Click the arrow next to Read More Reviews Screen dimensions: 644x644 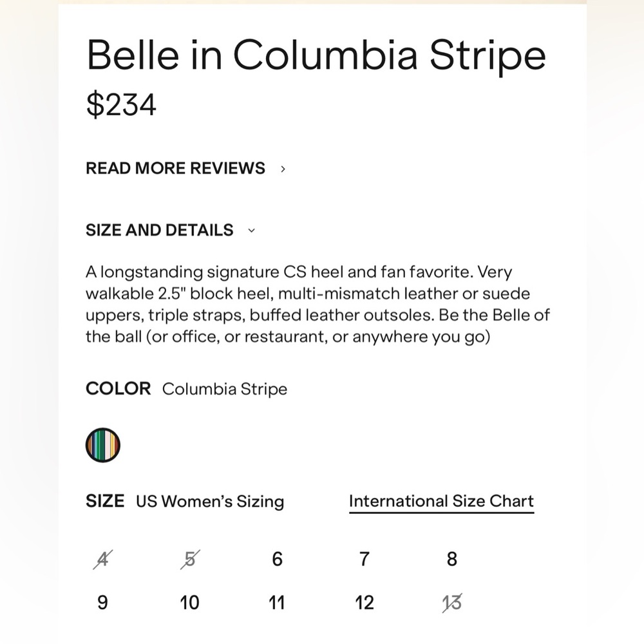283,169
